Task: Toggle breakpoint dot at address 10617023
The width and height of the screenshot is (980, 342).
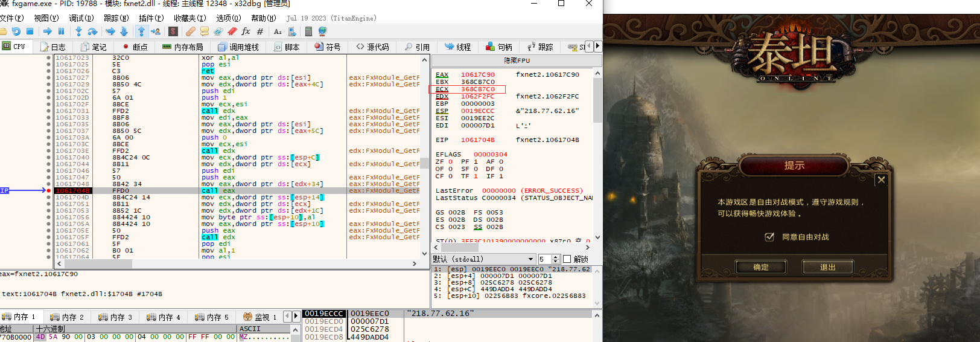Action: pyautogui.click(x=49, y=58)
